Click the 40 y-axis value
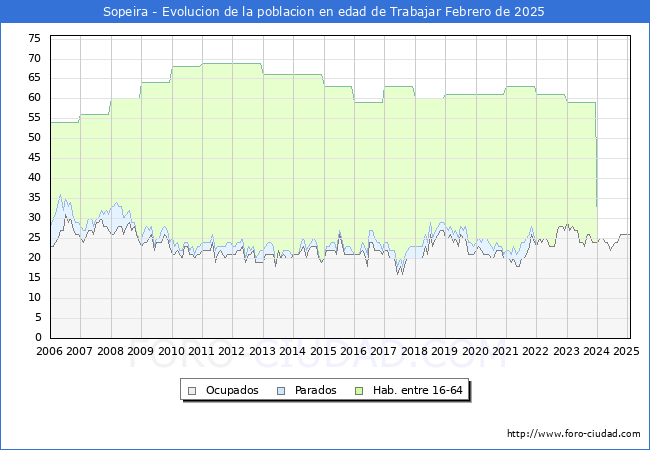Screen dimensions: 650x450 (x=34, y=177)
